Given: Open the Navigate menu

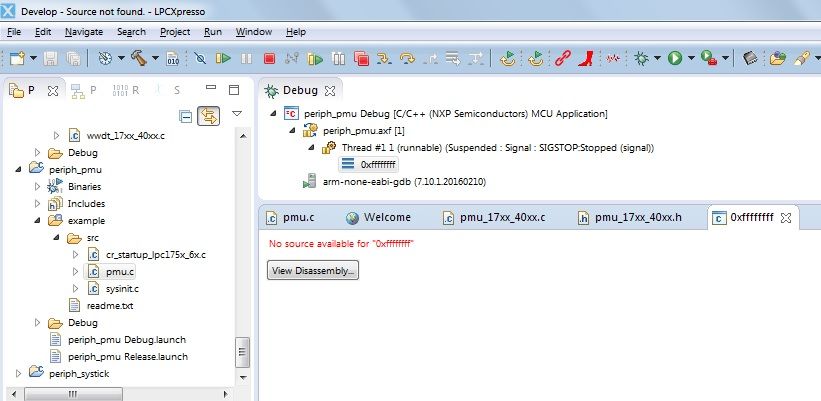Looking at the screenshot, I should (84, 32).
